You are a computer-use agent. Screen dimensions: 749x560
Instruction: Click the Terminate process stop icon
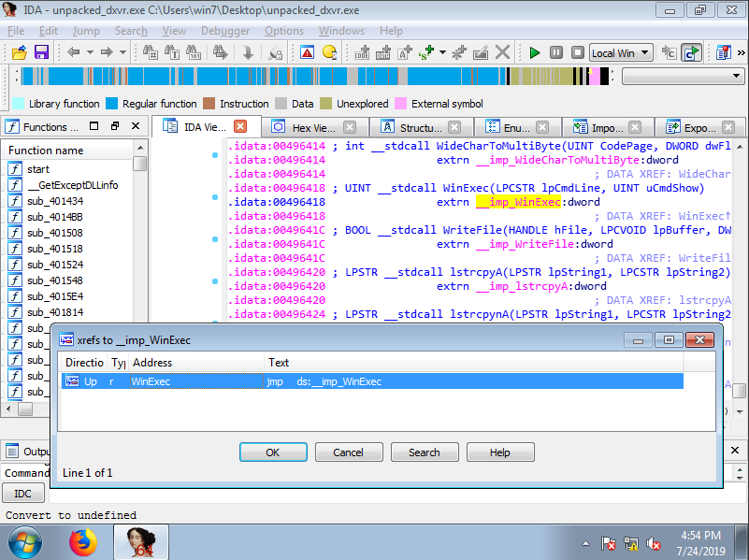click(578, 52)
